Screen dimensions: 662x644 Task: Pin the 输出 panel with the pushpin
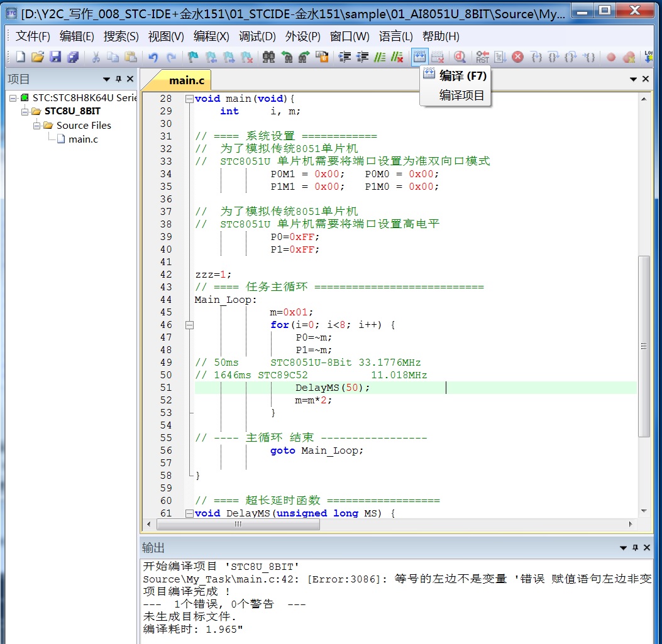(636, 548)
